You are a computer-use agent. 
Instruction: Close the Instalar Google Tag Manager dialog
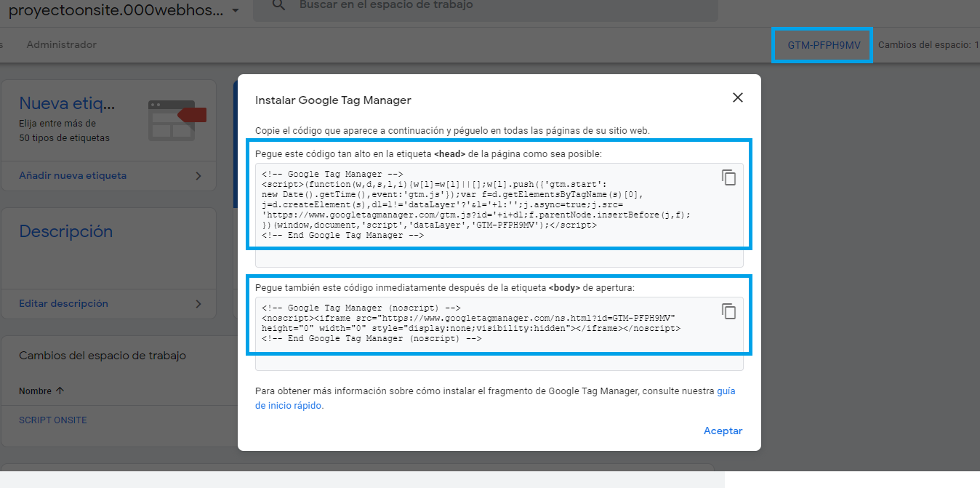pos(737,97)
